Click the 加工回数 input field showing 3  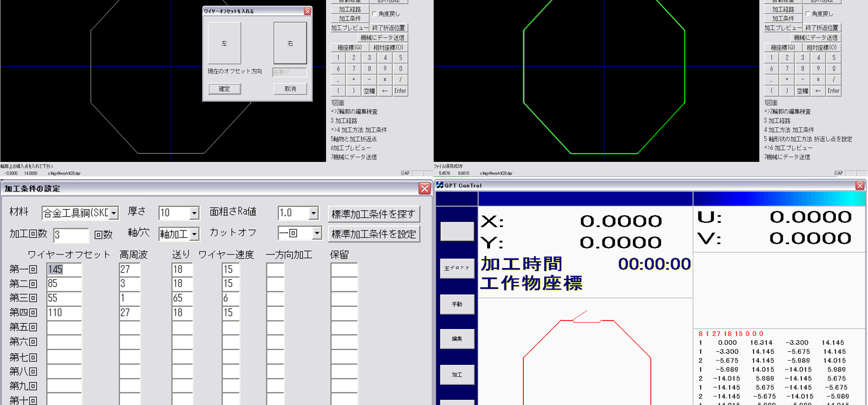[71, 235]
